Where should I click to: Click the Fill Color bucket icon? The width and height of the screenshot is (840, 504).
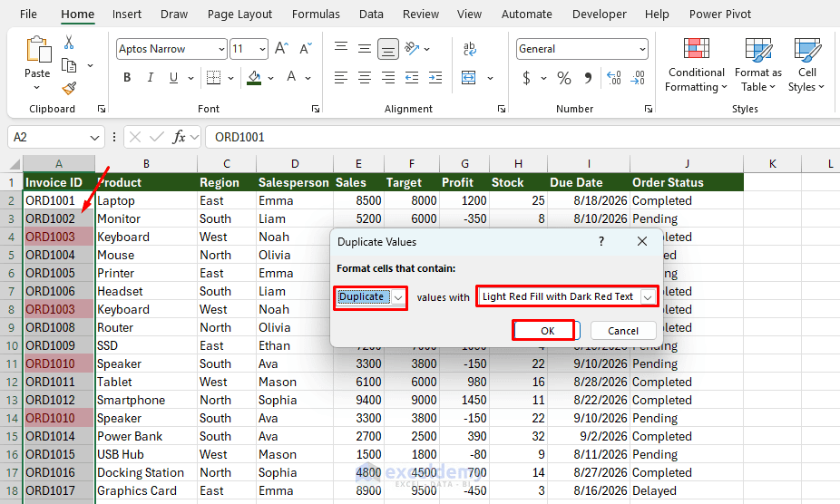[x=254, y=78]
